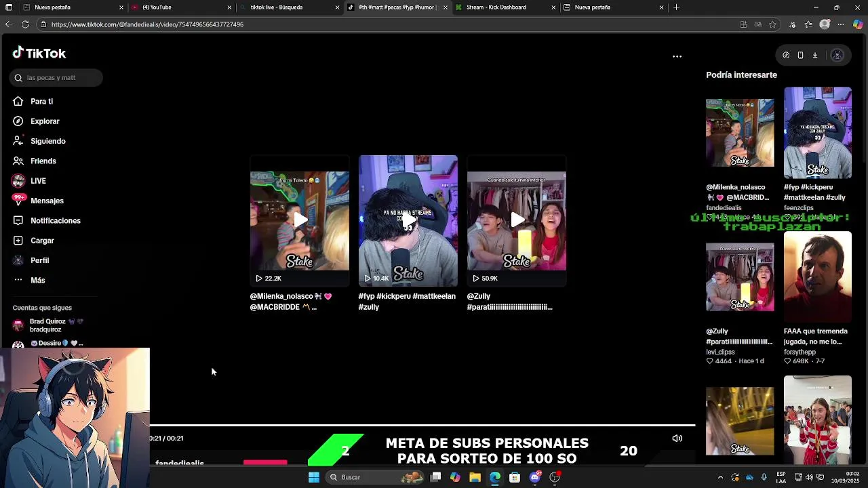Open OBS Studio from the taskbar
Viewport: 868px width, 488px height.
point(555,477)
